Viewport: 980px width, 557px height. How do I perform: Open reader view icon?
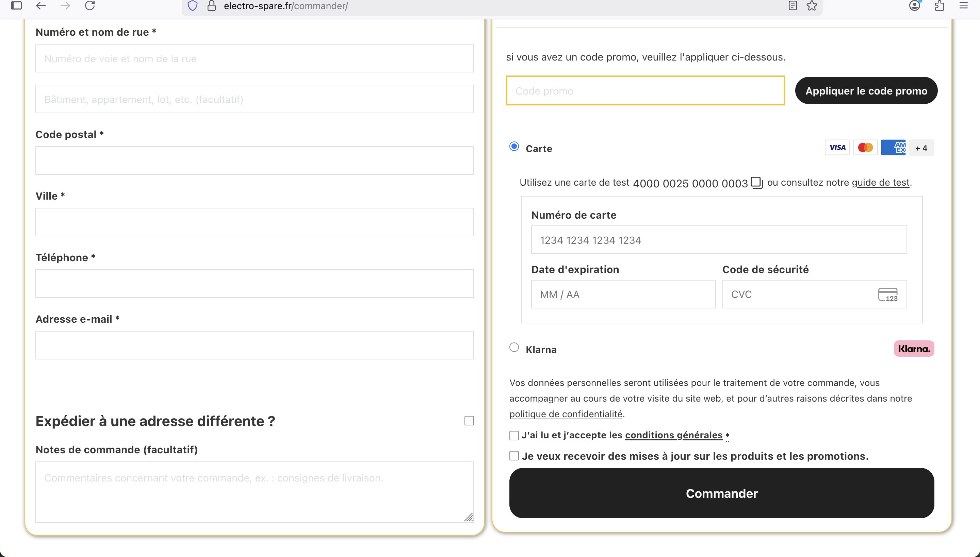pyautogui.click(x=793, y=6)
